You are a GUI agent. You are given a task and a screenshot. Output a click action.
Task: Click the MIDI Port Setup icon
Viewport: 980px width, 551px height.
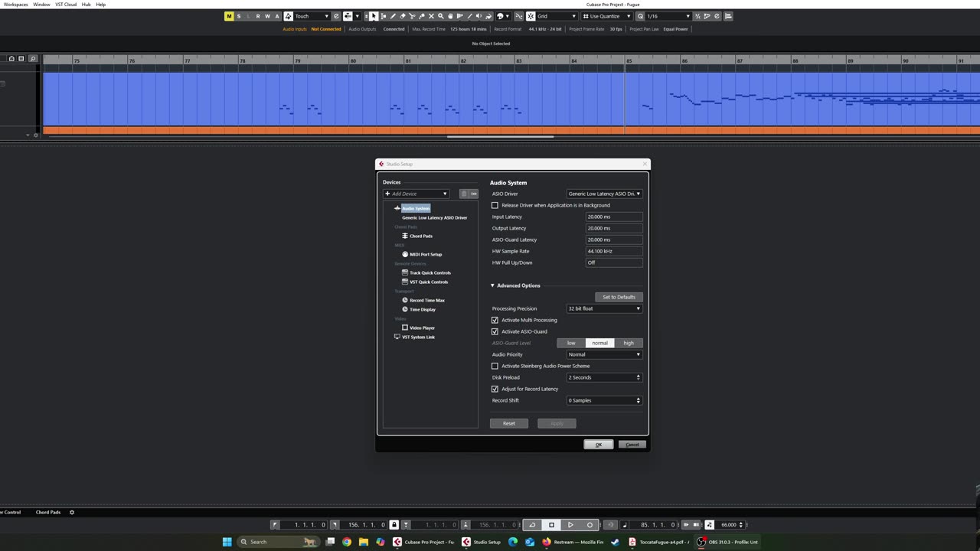click(x=405, y=254)
